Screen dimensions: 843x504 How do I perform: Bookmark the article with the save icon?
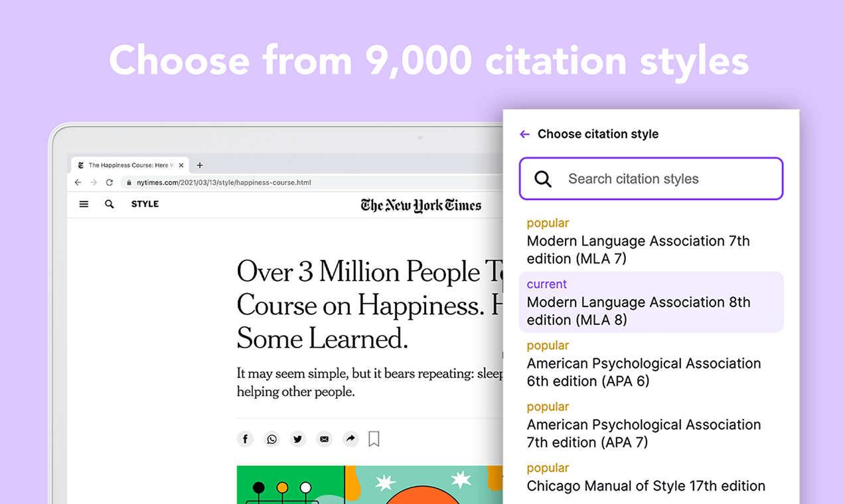click(x=374, y=439)
